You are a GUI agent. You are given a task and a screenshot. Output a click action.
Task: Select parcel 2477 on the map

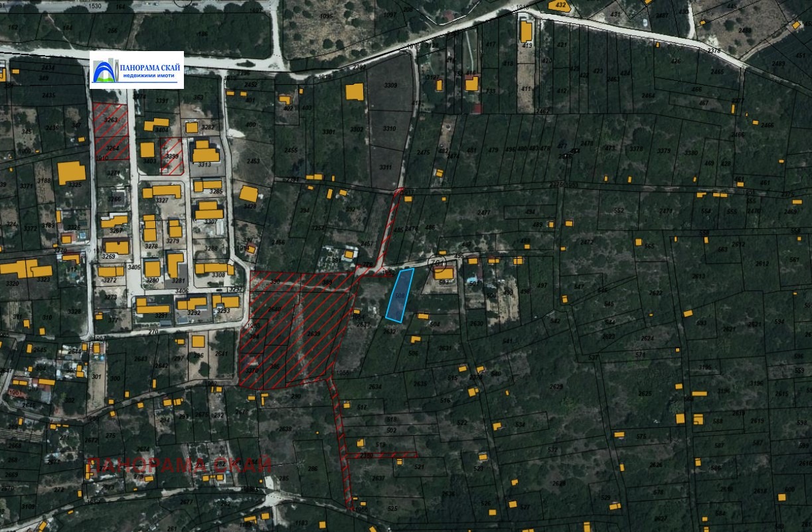click(485, 212)
